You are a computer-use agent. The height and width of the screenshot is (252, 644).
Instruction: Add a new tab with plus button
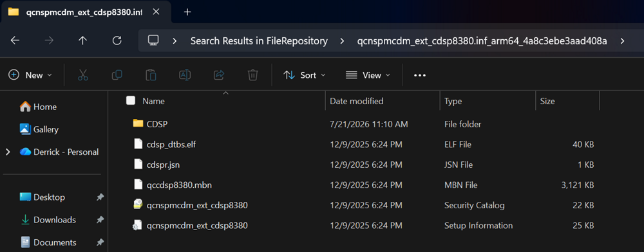click(x=187, y=12)
